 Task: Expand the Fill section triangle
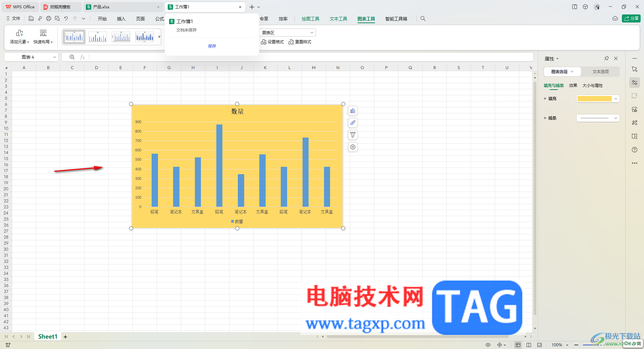pos(545,98)
